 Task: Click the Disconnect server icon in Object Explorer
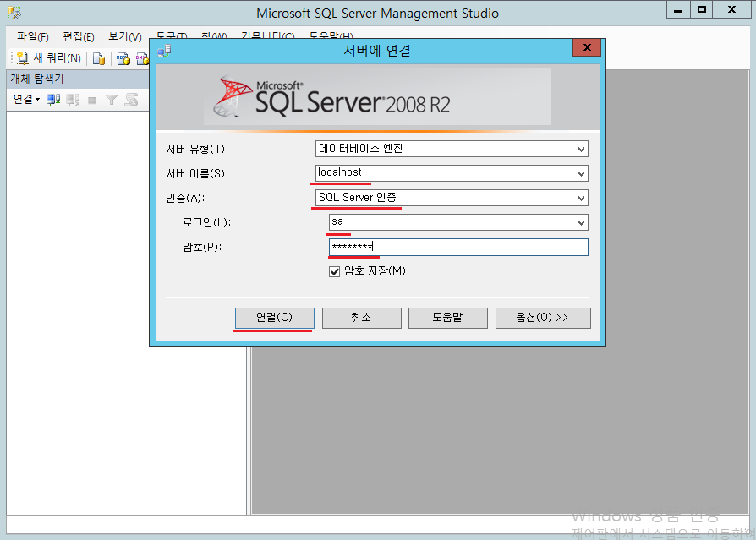pyautogui.click(x=73, y=100)
